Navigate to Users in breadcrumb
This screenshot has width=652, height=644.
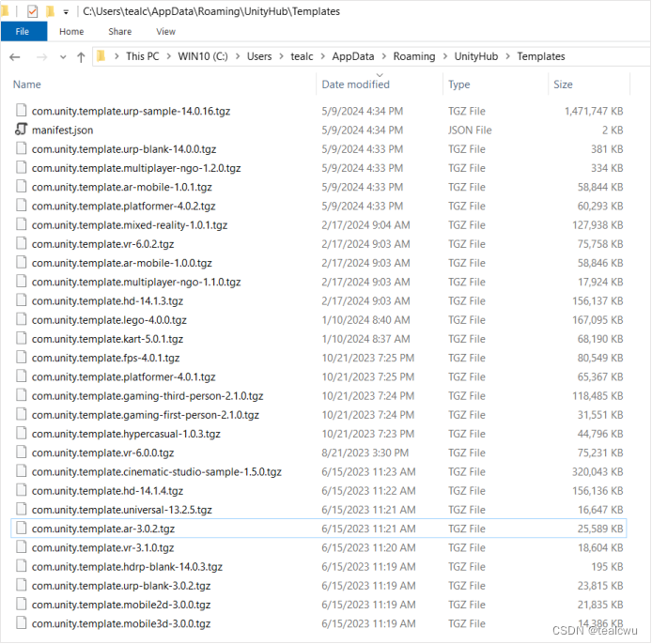(x=259, y=56)
